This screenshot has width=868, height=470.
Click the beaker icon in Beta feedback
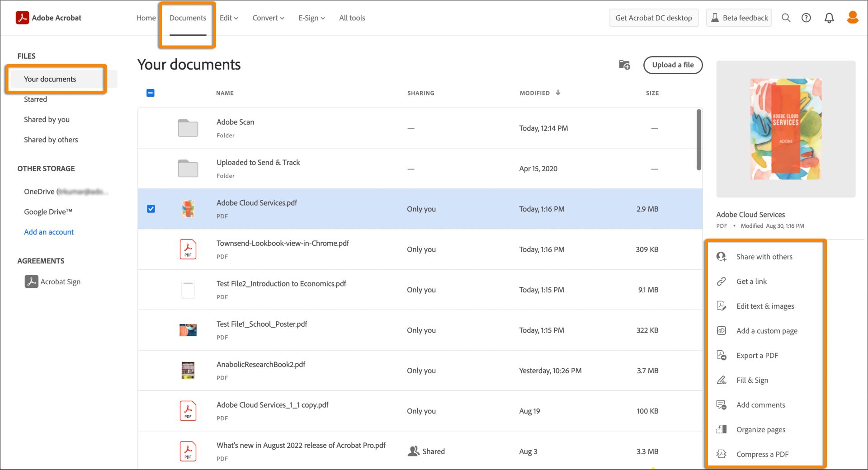(x=715, y=18)
